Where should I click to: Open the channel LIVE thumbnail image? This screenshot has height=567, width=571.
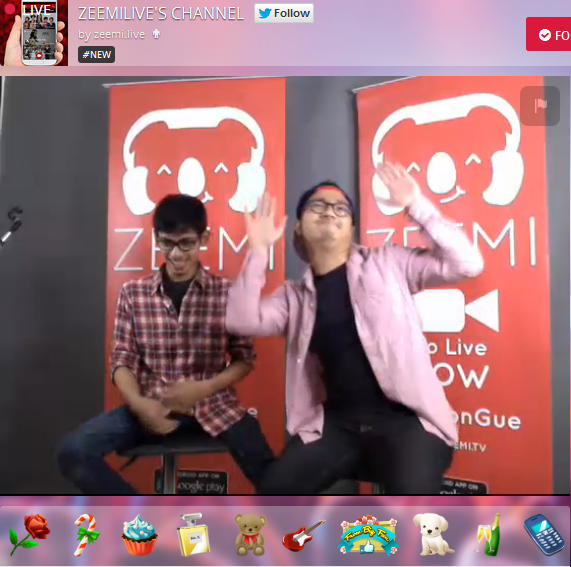point(34,33)
